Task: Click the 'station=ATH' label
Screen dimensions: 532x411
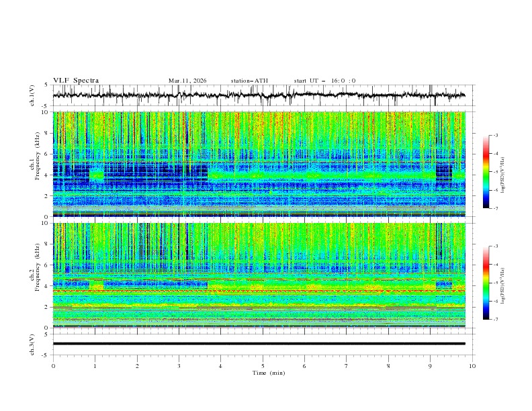Action: pyautogui.click(x=249, y=81)
